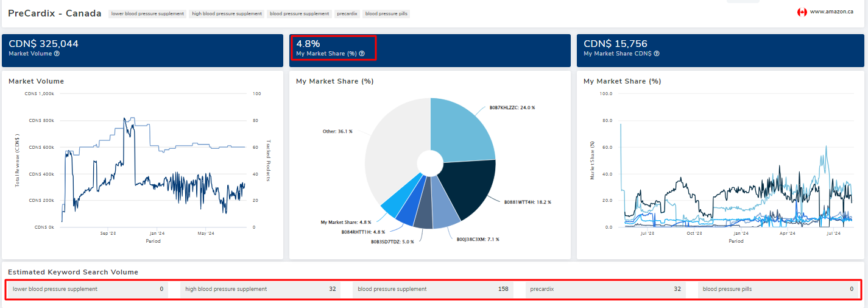Click the PreCardix - Canada title
This screenshot has width=868, height=308.
[55, 13]
